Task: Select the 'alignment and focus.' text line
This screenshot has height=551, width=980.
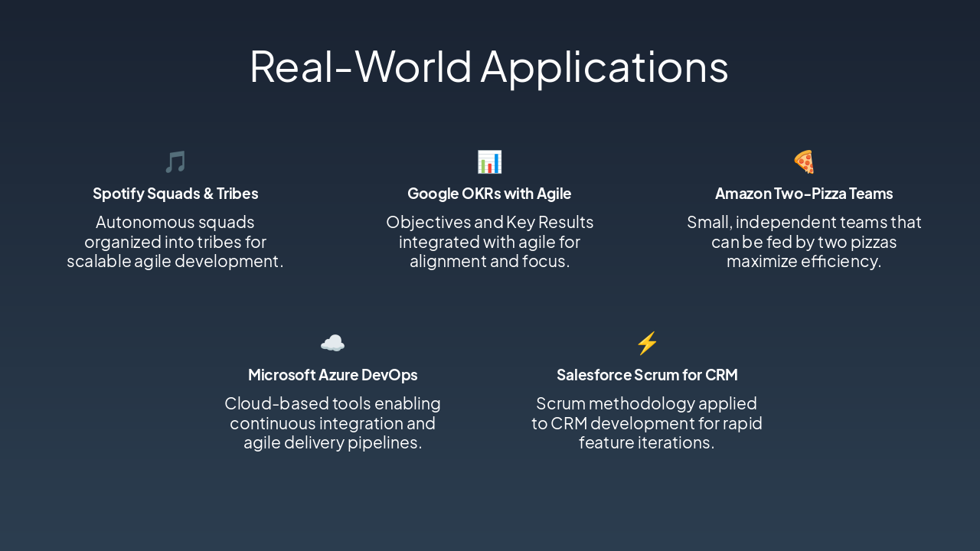Action: coord(489,261)
